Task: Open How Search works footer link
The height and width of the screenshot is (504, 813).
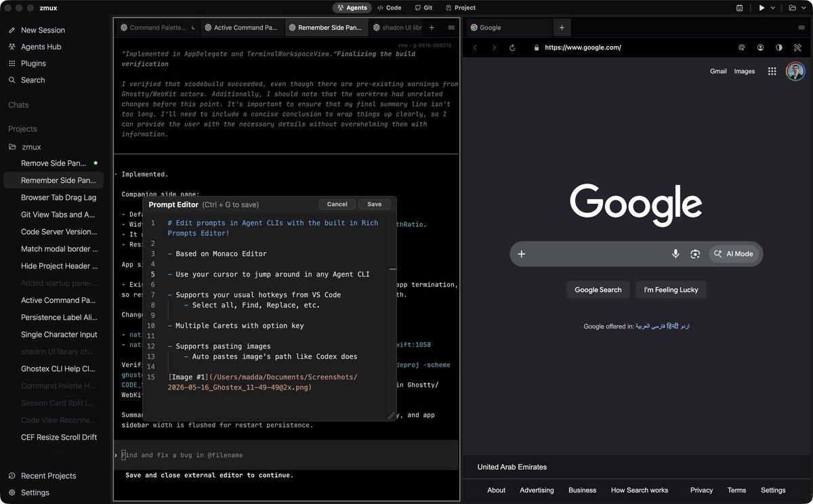Action: tap(640, 490)
